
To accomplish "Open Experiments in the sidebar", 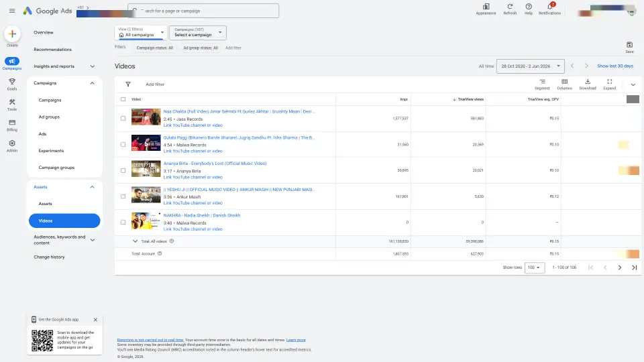I will coord(51,151).
